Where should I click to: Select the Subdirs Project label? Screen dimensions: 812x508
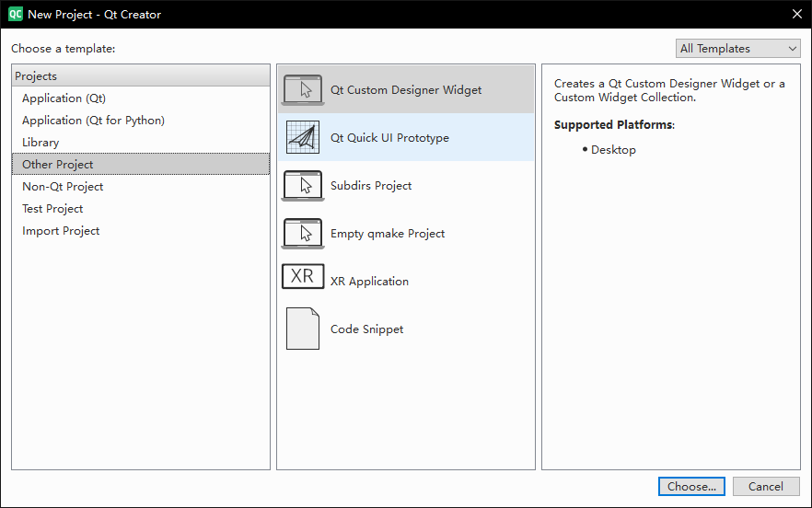pos(371,185)
